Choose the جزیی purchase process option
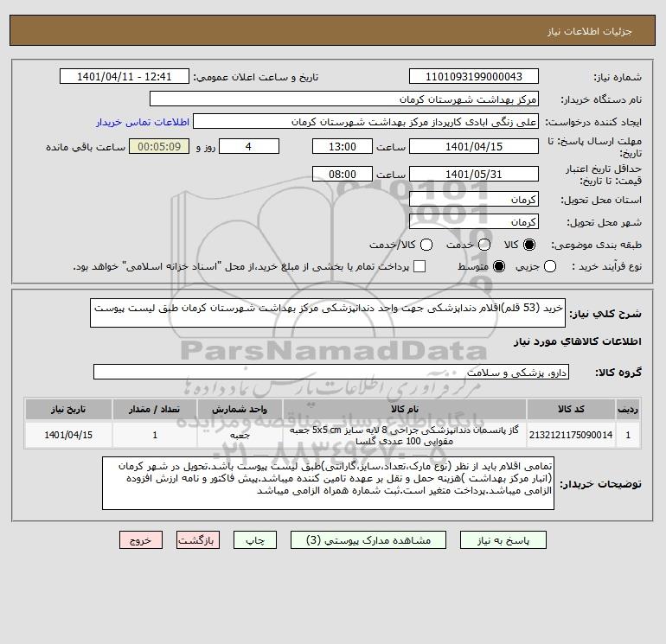The image size is (666, 644). tap(550, 266)
